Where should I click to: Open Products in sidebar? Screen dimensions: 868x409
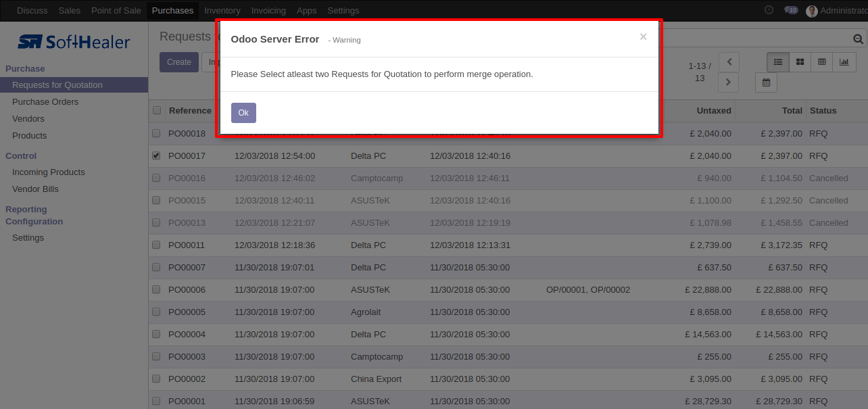(30, 135)
